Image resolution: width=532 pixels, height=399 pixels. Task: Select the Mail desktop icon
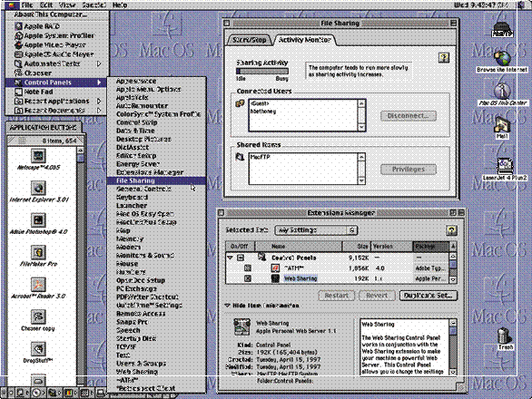[x=502, y=124]
